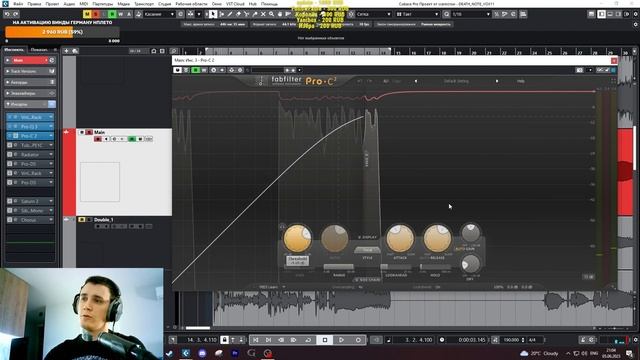Image resolution: width=640 pixels, height=360 pixels.
Task: Switch to the Инспектор tab
Action: (14, 50)
